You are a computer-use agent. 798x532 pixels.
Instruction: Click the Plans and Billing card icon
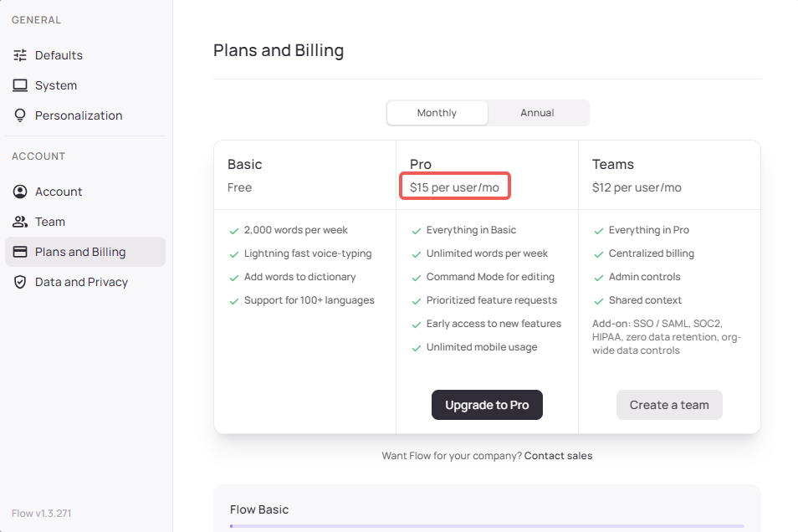(x=20, y=252)
